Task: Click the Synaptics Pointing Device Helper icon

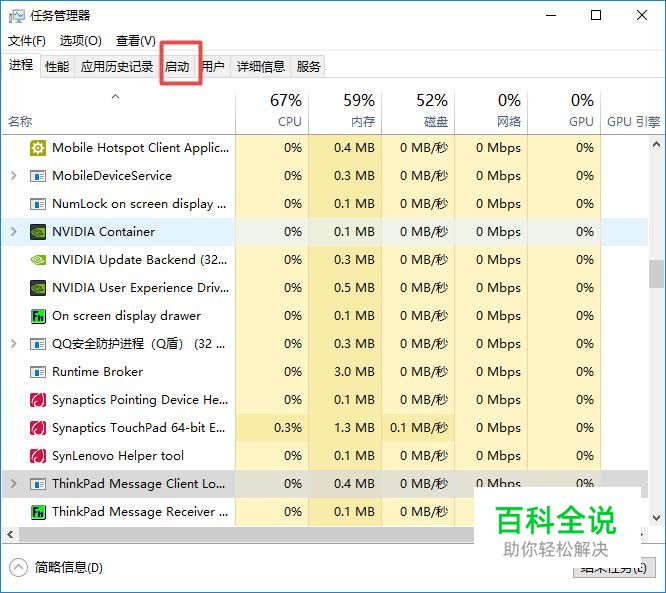Action: 38,400
